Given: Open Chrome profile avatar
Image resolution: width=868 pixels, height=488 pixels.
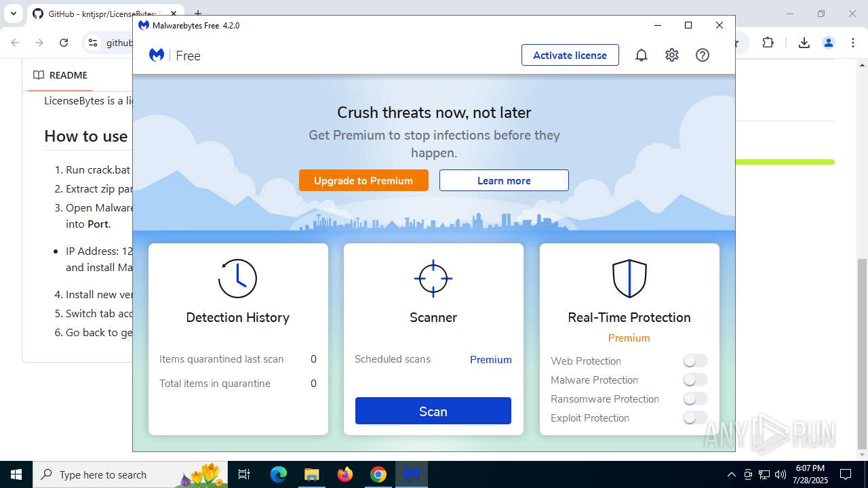Looking at the screenshot, I should [x=828, y=43].
